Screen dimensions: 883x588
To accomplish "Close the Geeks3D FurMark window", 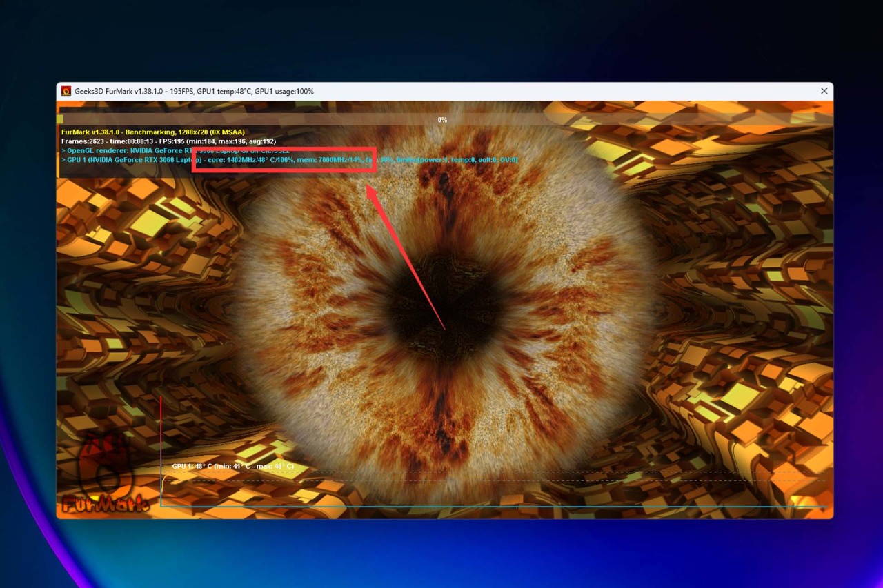I will point(824,91).
